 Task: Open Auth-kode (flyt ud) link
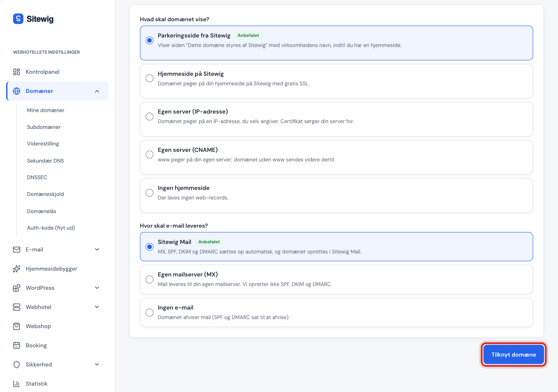click(x=51, y=228)
